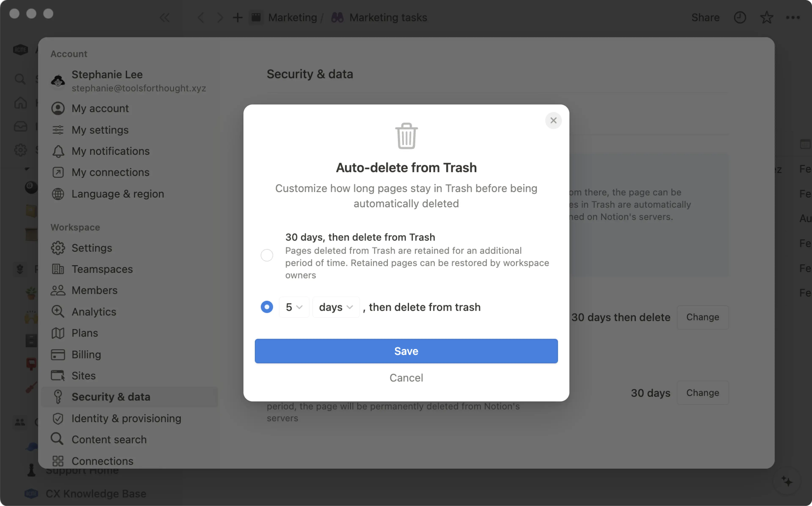This screenshot has width=812, height=506.
Task: Click the back navigation arrow
Action: click(201, 17)
